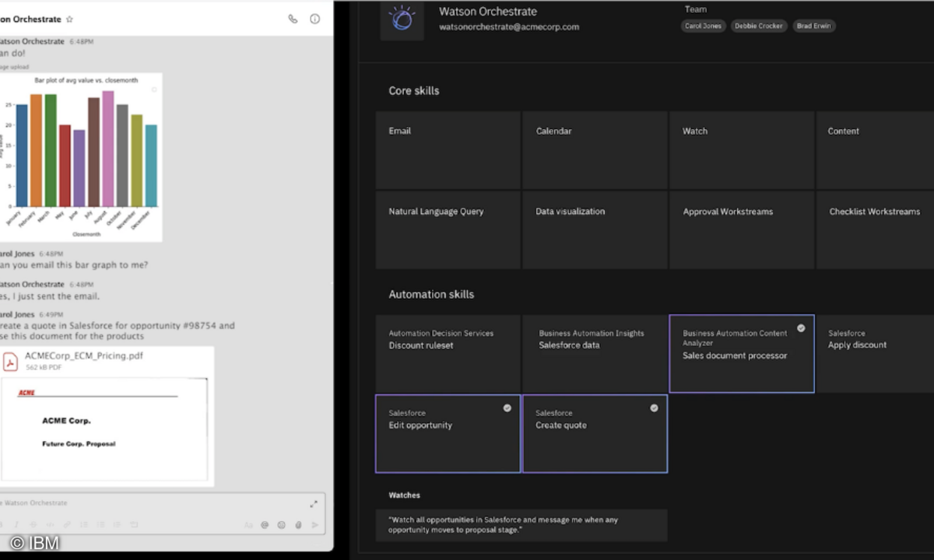Click the Watches heading
934x560 pixels.
404,495
